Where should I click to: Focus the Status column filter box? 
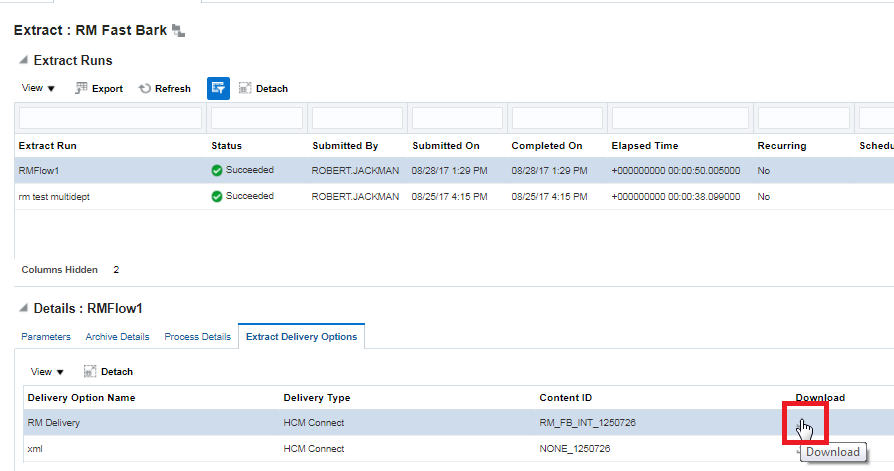pyautogui.click(x=256, y=118)
